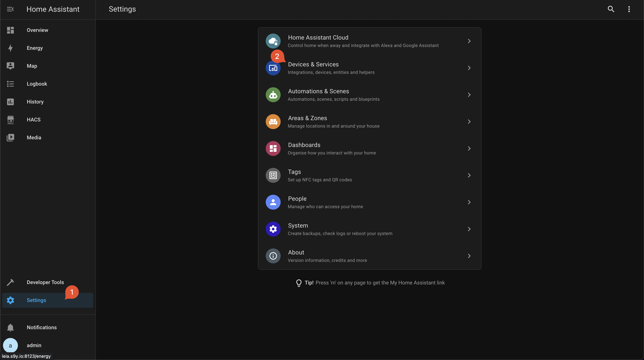Expand Devices & Services chevron arrow
Screen dimensions: 644x360
469,68
